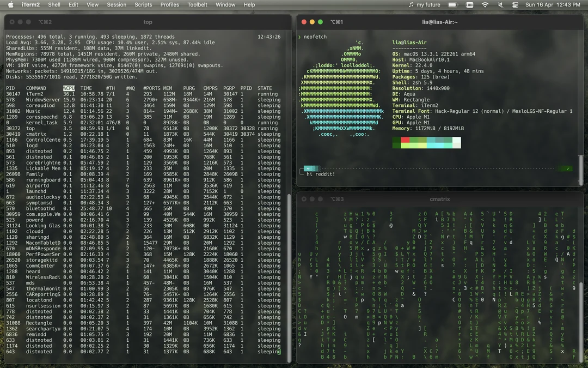This screenshot has height=368, width=588.
Task: Click the green checkmark in the zsh prompt
Action: [x=568, y=168]
